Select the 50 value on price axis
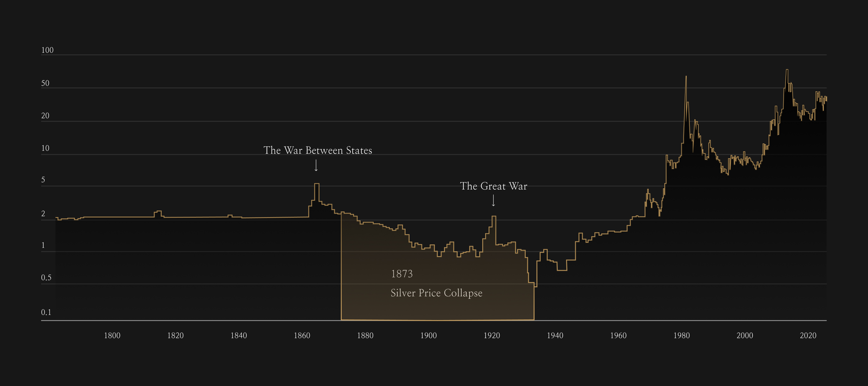Viewport: 868px width, 386px height. [x=45, y=83]
